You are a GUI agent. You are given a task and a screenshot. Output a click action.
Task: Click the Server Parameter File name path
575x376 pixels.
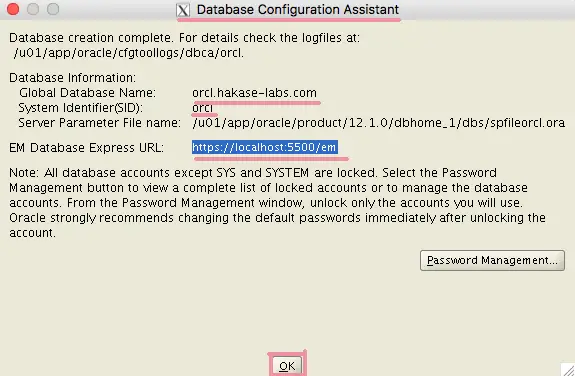(x=378, y=123)
